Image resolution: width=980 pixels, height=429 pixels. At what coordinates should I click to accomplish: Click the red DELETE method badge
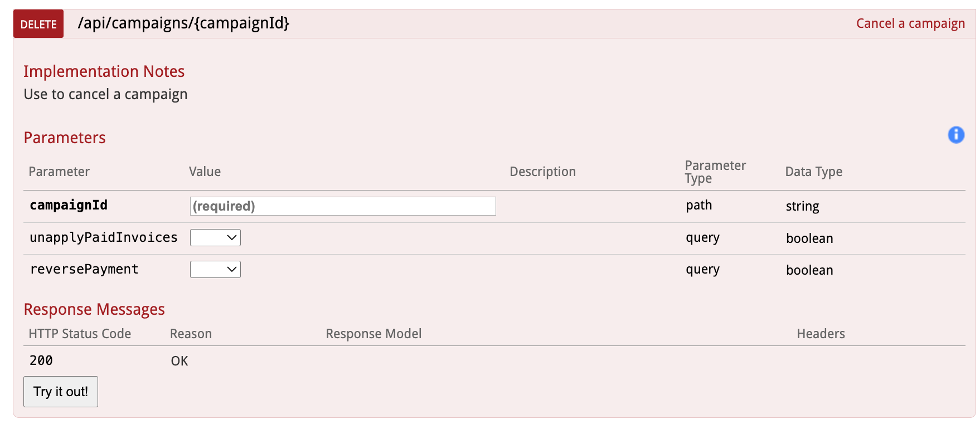[38, 24]
